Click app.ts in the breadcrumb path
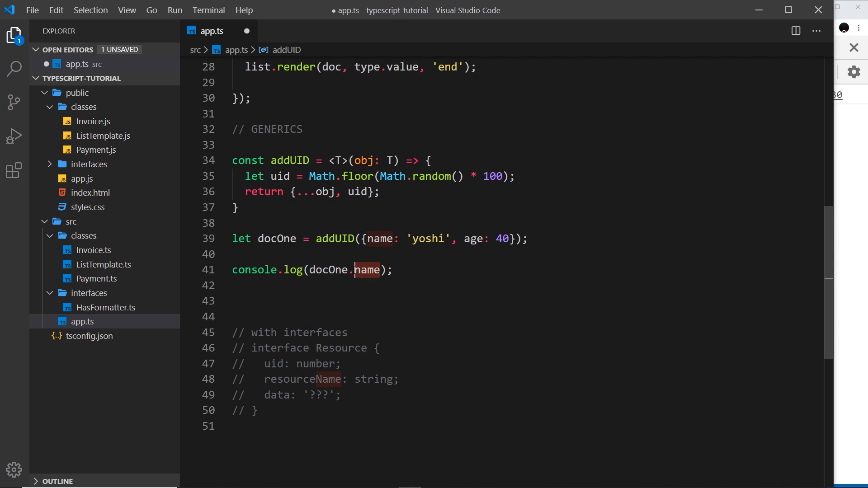Screen dimensions: 868x488 236,50
